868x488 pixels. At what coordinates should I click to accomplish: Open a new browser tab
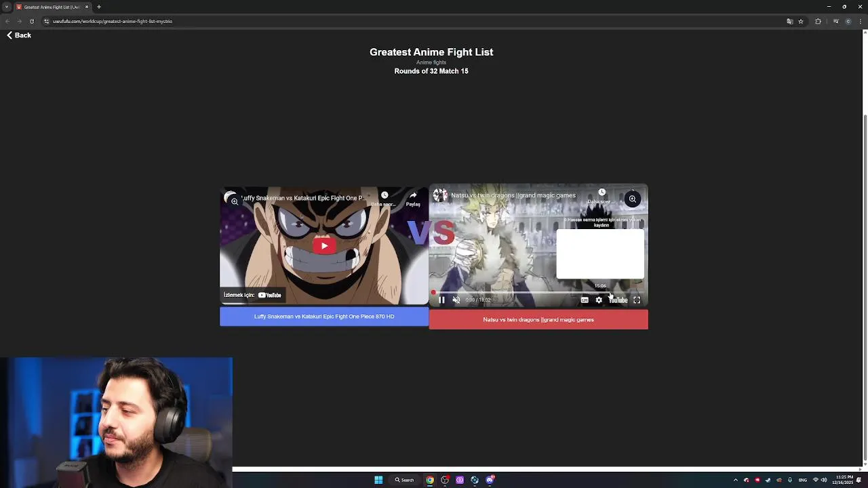click(x=99, y=7)
